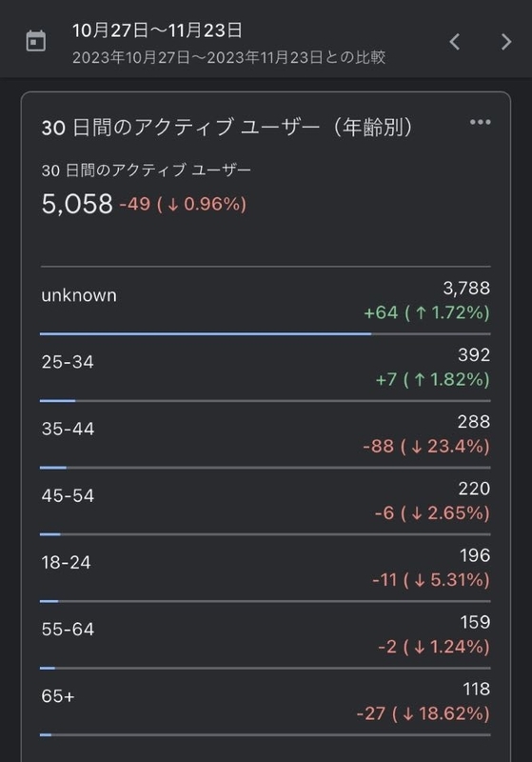The height and width of the screenshot is (762, 532).
Task: Open the card's three-dot options menu
Action: [480, 122]
